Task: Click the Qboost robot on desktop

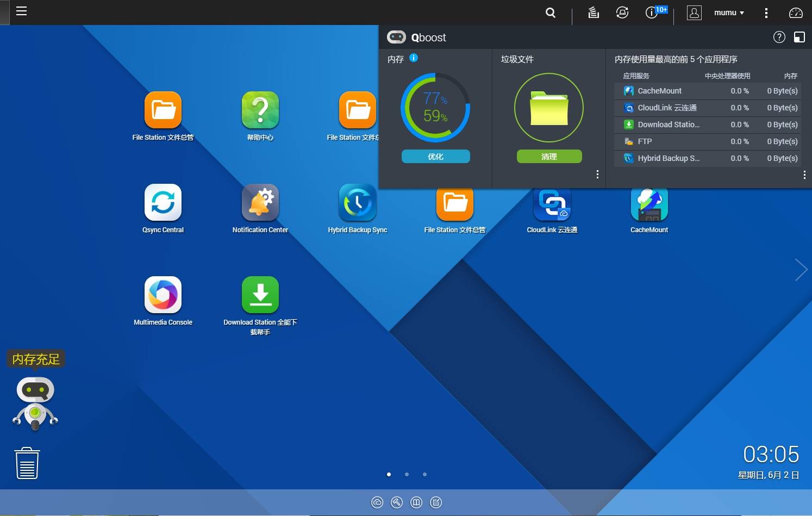Action: point(35,404)
